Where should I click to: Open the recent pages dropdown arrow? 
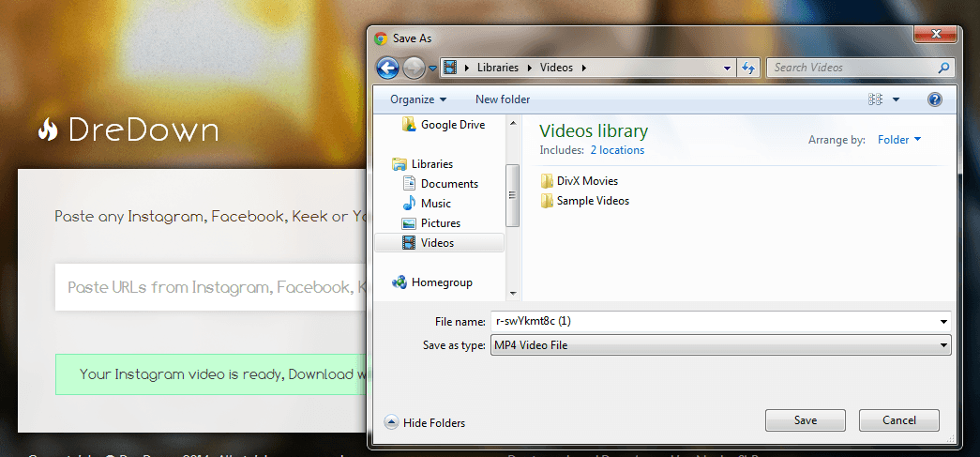[x=432, y=69]
